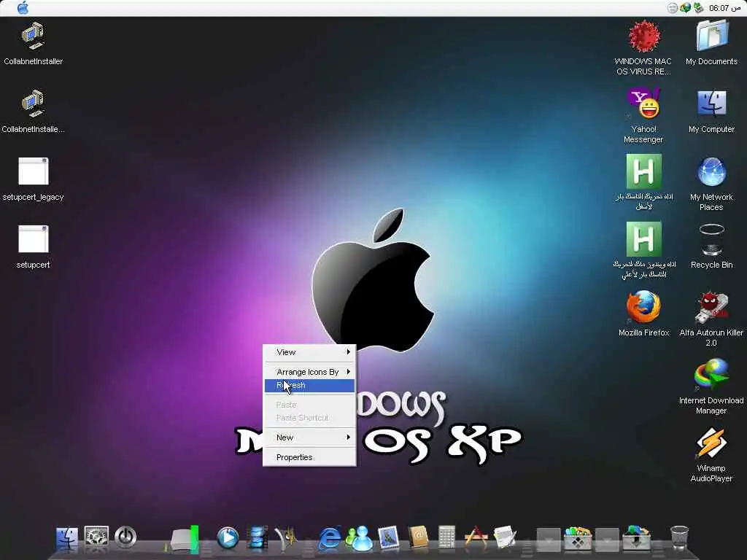Screen dimensions: 747x560
Task: Open the Trash can in the dock
Action: point(679,537)
